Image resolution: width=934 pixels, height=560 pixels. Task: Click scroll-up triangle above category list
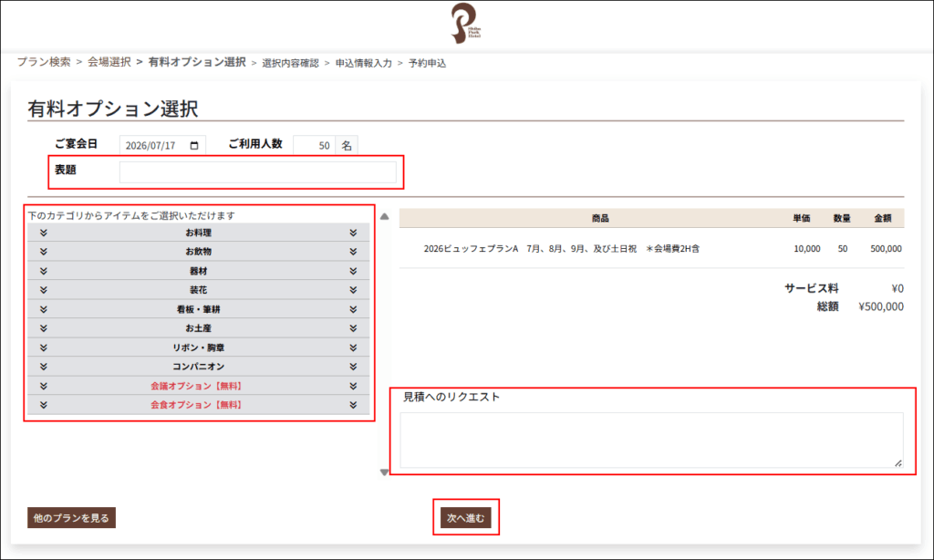384,217
